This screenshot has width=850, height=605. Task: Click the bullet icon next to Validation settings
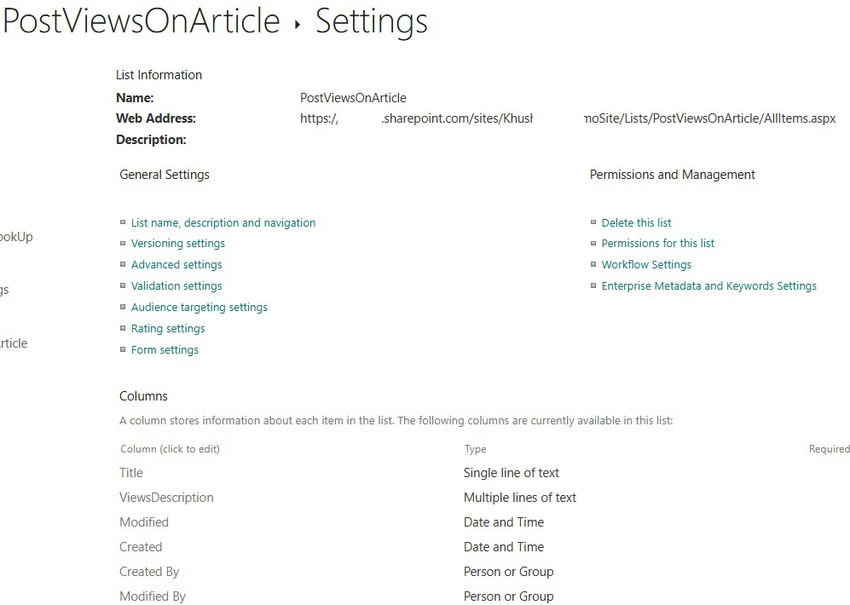point(124,285)
